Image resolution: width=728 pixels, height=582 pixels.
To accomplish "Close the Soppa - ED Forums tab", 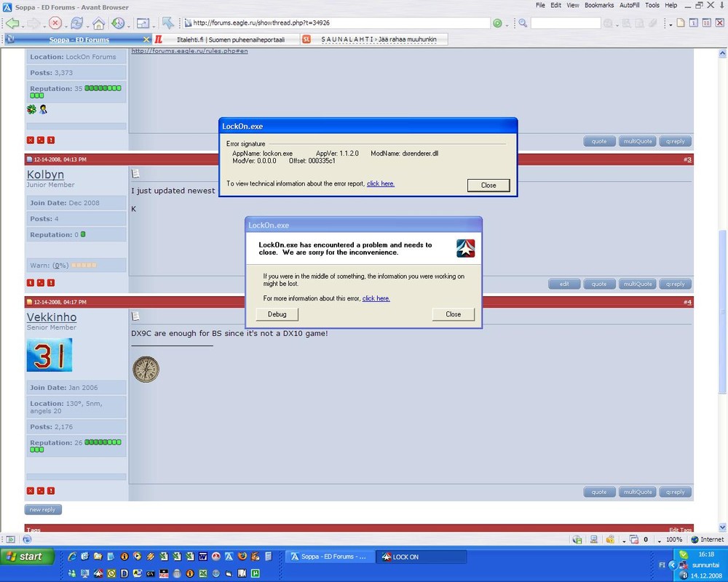I will [146, 39].
